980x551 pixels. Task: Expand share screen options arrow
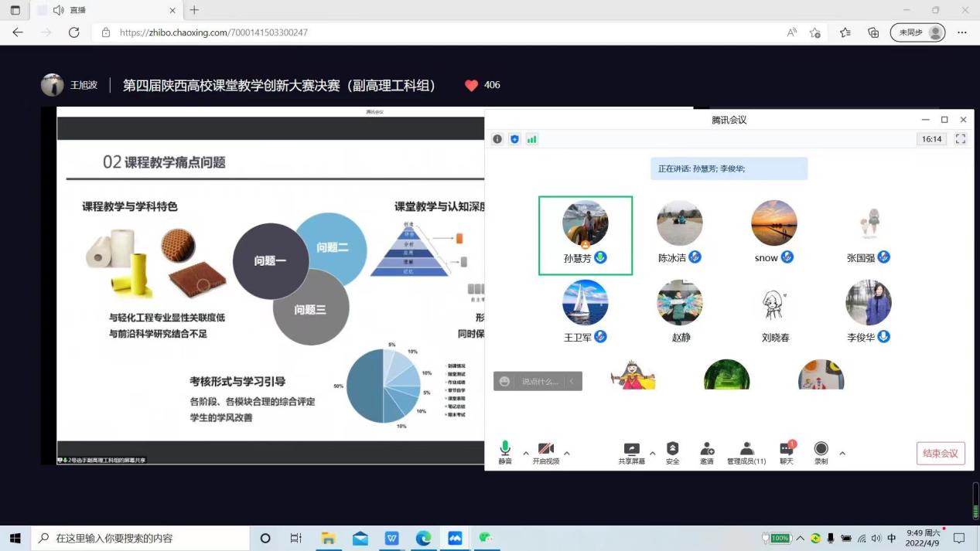pyautogui.click(x=652, y=454)
